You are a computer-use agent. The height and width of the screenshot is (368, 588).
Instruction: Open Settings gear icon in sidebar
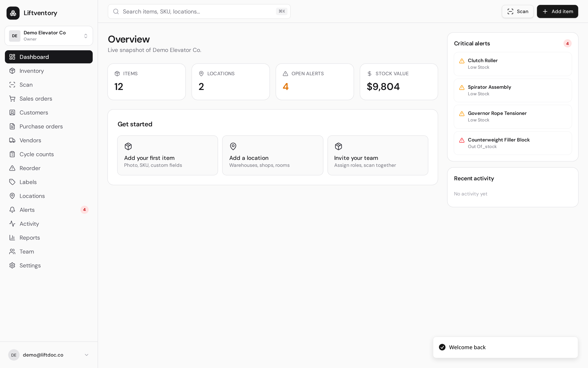tap(12, 265)
